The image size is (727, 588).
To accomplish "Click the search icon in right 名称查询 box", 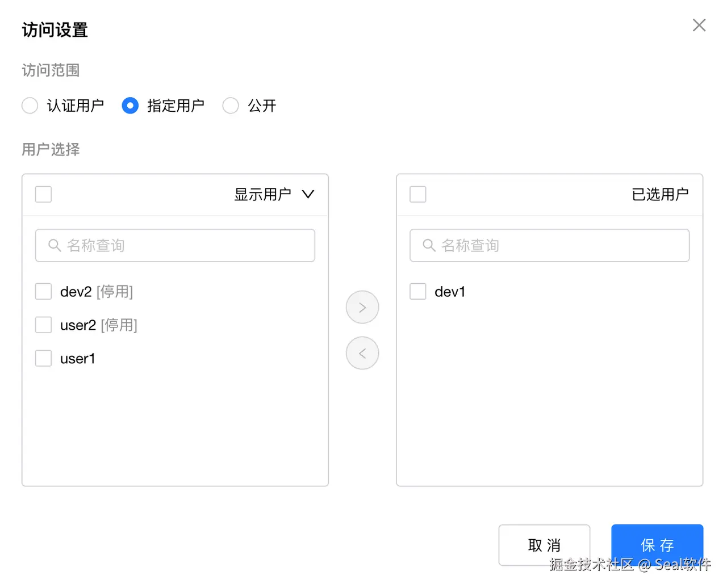I will 429,245.
